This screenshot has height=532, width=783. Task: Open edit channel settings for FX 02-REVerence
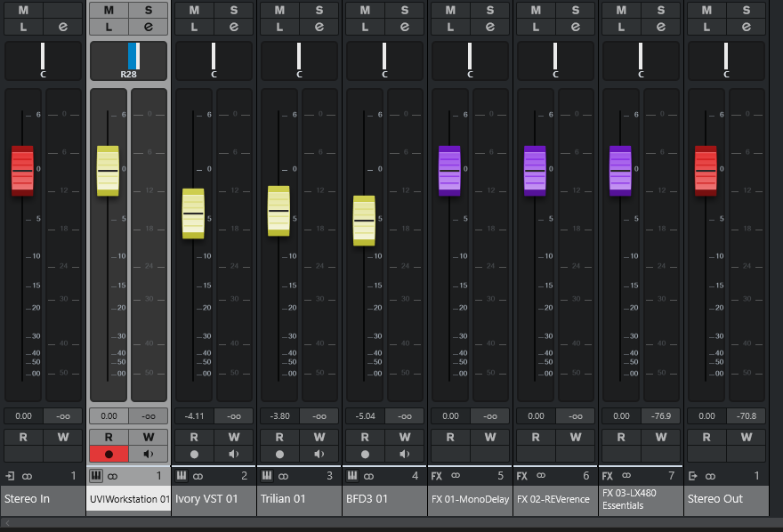pos(576,27)
